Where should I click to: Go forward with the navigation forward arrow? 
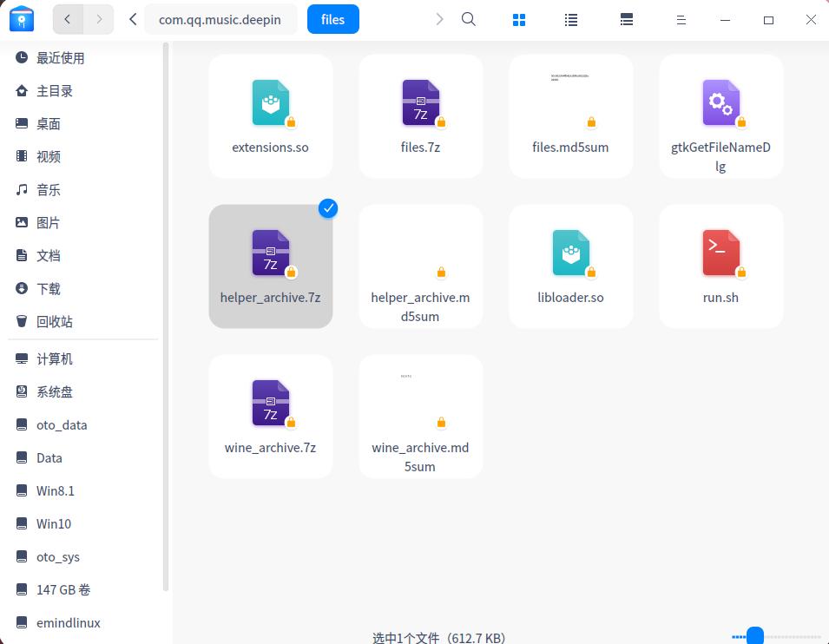(98, 20)
